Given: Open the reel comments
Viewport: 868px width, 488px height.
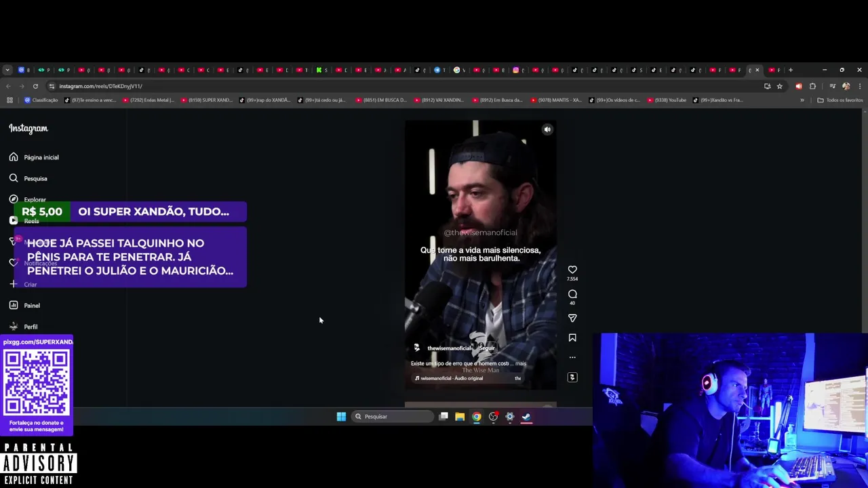Looking at the screenshot, I should pyautogui.click(x=572, y=294).
